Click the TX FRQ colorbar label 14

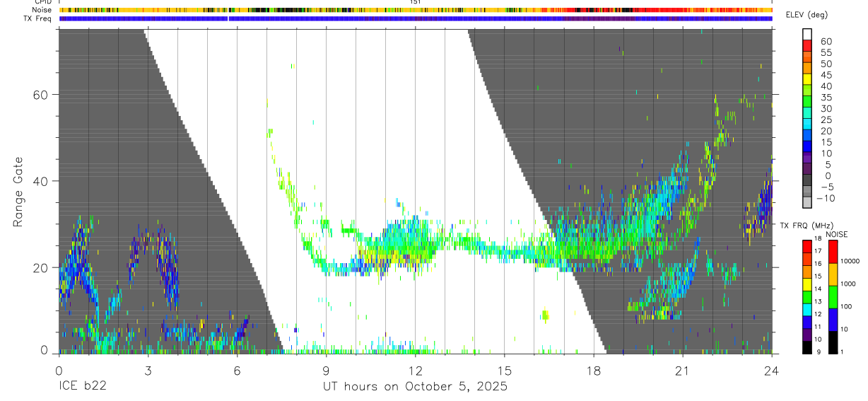pos(818,289)
